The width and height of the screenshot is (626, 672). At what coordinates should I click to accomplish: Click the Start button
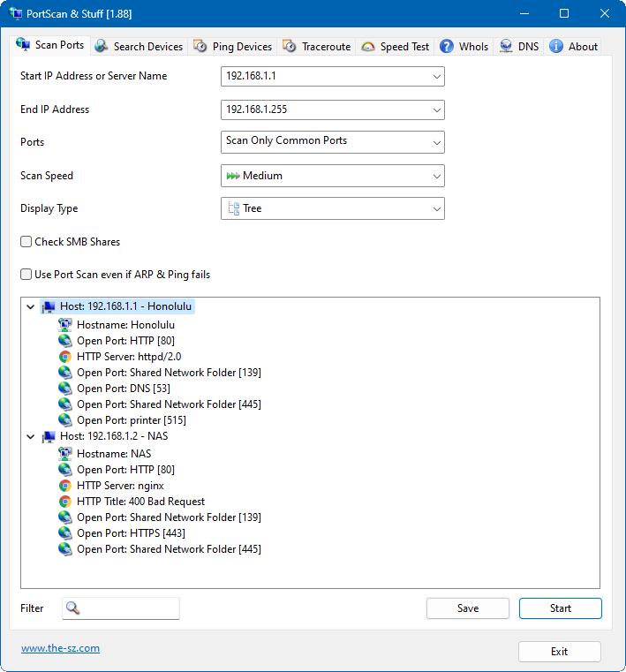[561, 608]
